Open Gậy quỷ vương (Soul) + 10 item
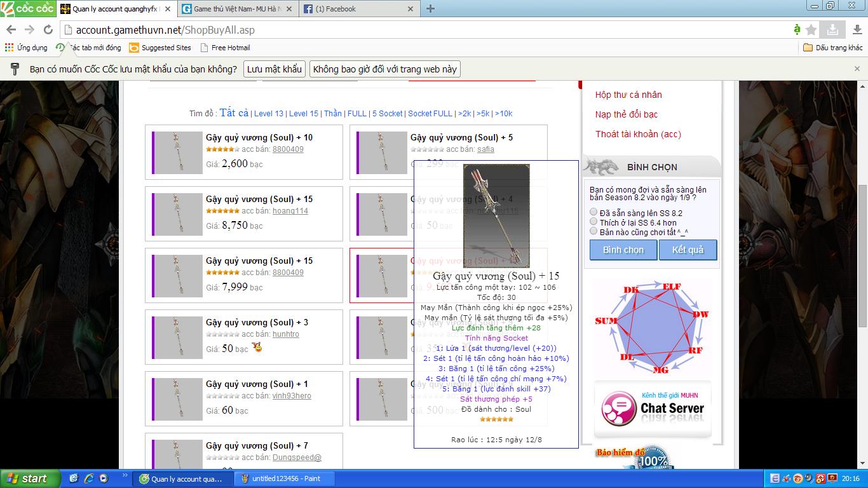 259,137
